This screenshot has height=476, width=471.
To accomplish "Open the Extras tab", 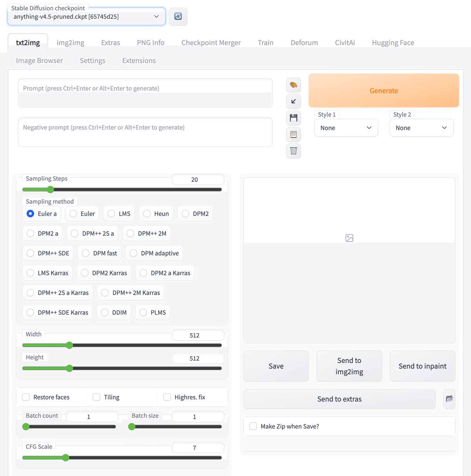I will point(111,43).
